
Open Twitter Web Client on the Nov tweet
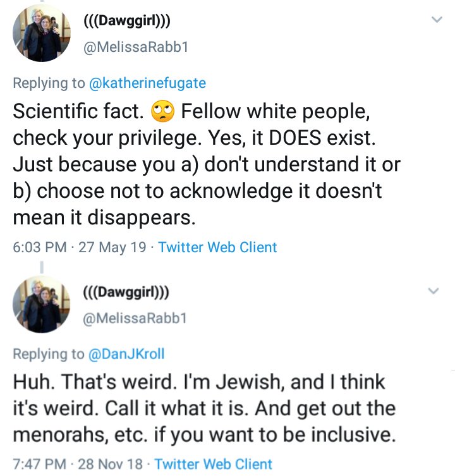[214, 465]
